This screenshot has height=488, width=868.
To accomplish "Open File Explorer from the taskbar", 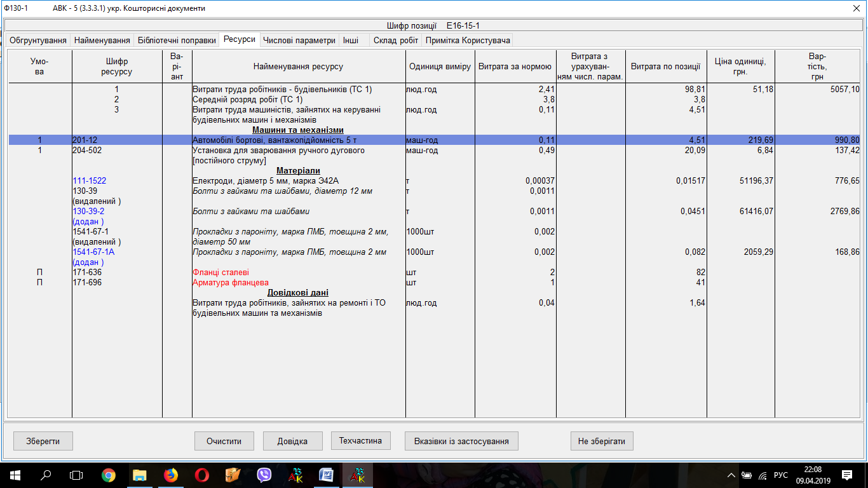I will [x=139, y=475].
